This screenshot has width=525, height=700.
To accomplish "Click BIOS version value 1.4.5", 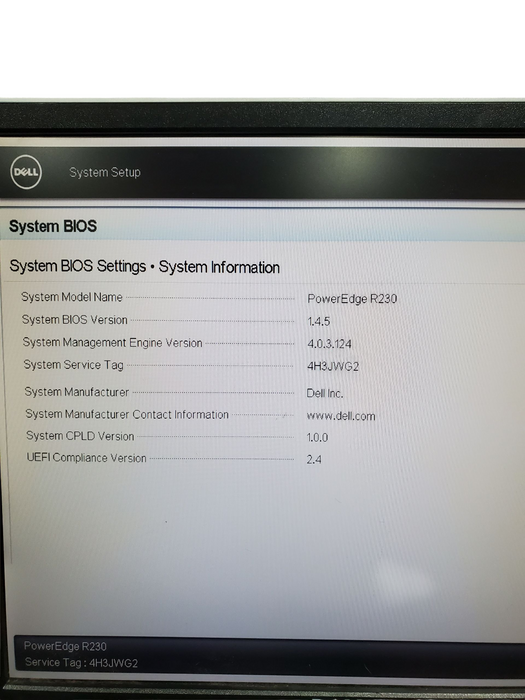I will (x=319, y=321).
